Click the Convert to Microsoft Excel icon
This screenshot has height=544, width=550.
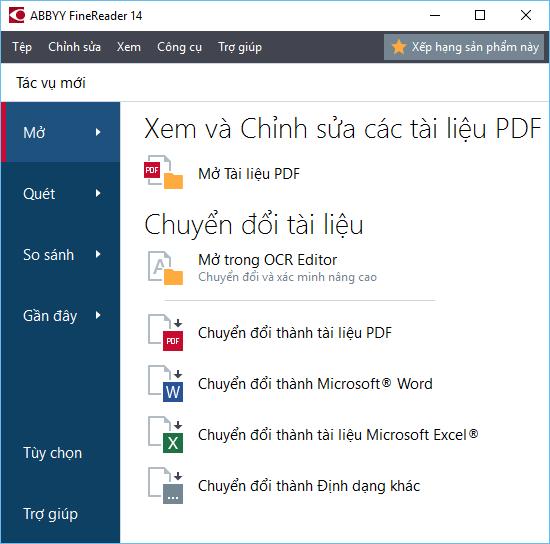165,435
